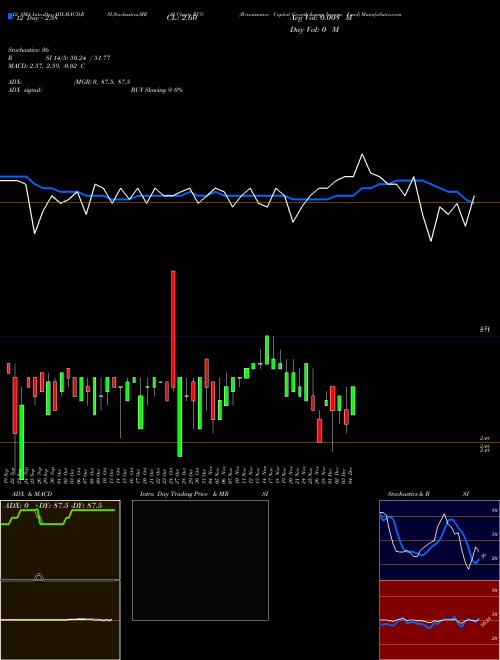Click the tallest red candlestick in late October

click(x=173, y=329)
